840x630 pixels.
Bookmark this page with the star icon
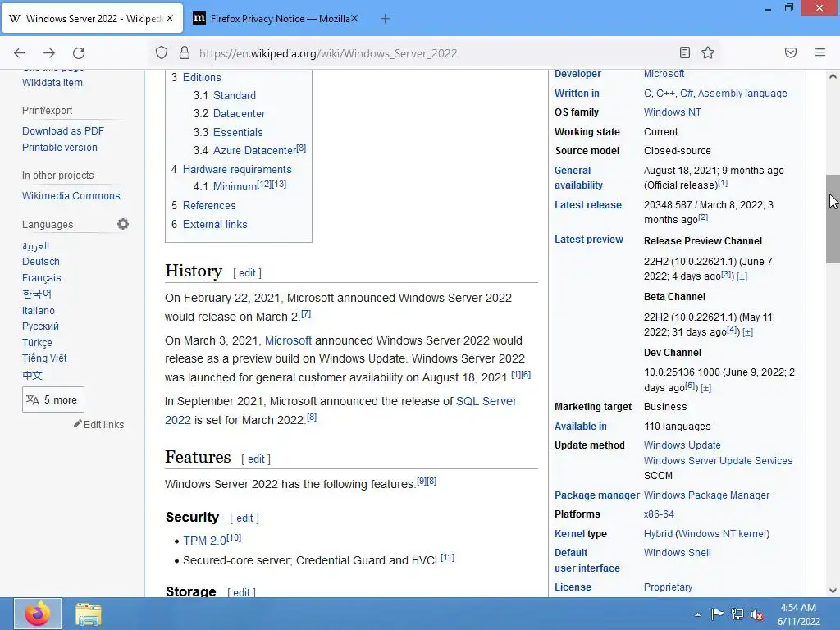point(708,52)
